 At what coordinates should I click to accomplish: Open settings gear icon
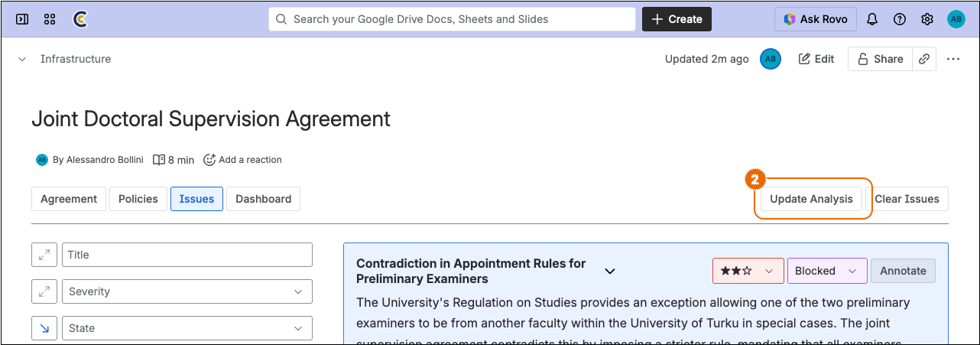coord(927,19)
